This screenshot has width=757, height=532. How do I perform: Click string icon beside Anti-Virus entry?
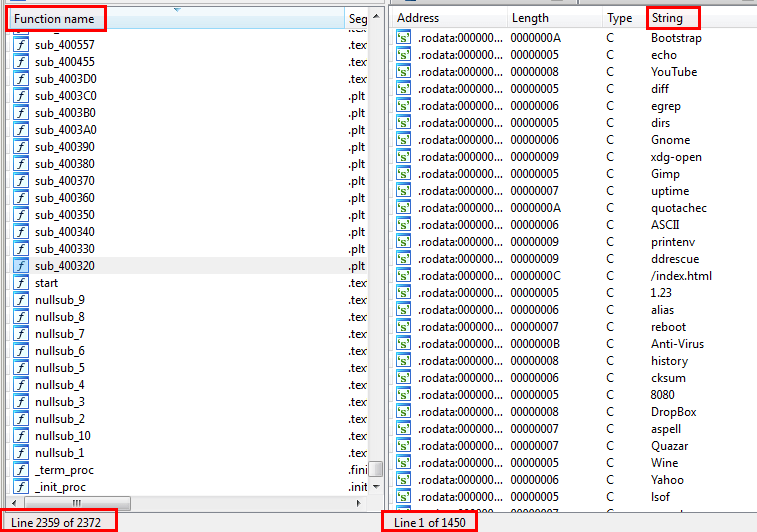403,344
